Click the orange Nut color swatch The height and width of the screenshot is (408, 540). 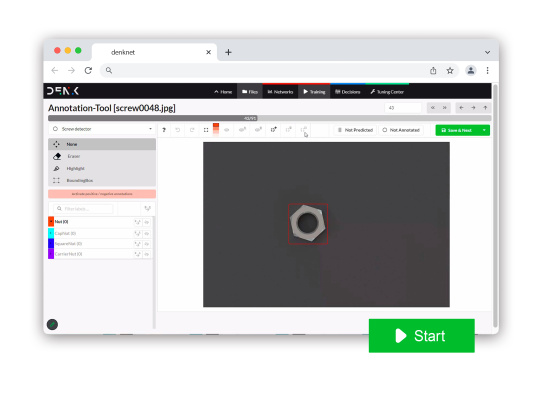coord(51,222)
